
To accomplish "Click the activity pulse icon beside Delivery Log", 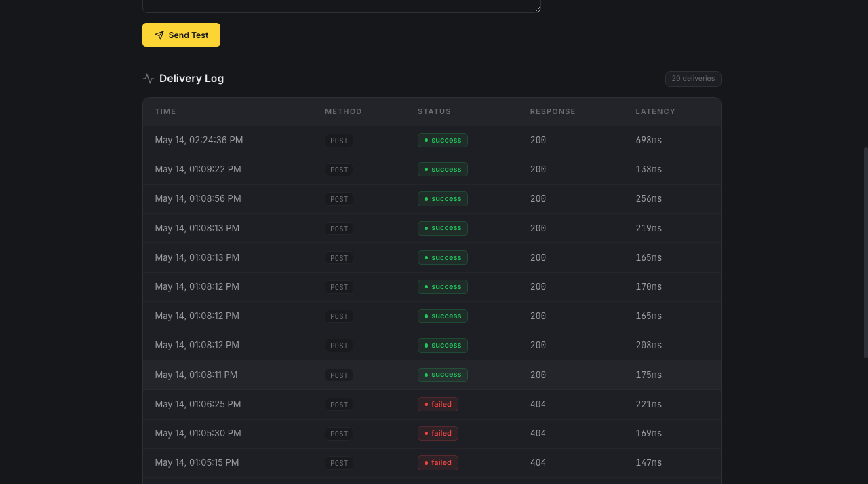I will [x=149, y=79].
